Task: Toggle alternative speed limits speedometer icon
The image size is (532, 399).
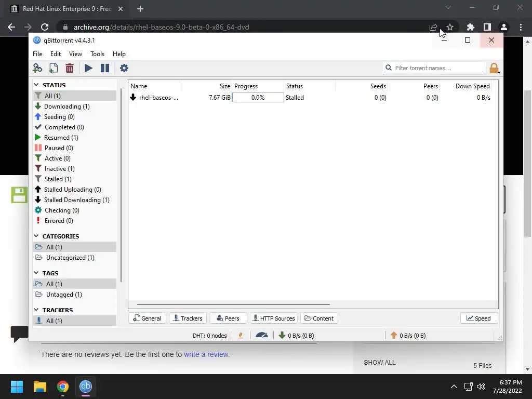Action: click(262, 335)
